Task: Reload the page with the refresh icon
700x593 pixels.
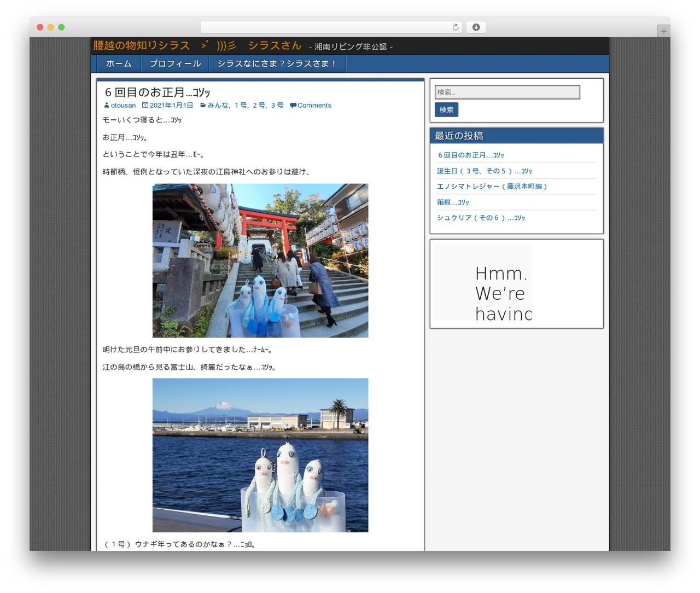Action: pyautogui.click(x=455, y=27)
